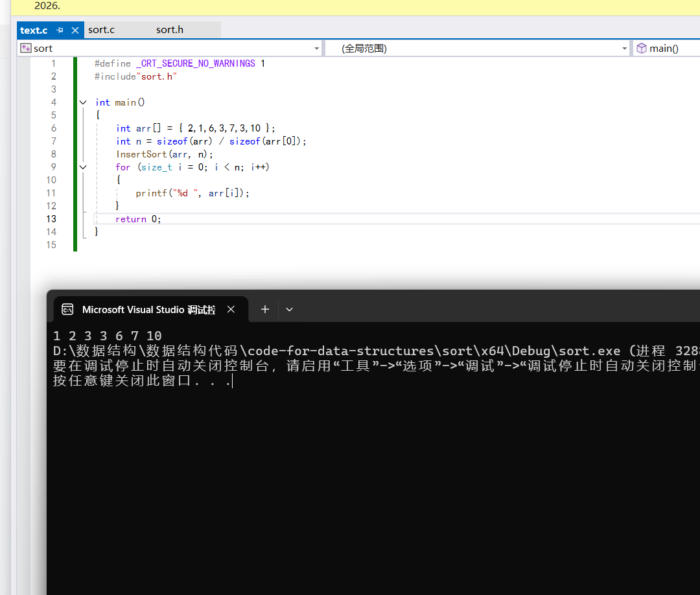The width and height of the screenshot is (700, 595).
Task: Open the global scope (全局范围) dropdown
Action: (x=625, y=48)
